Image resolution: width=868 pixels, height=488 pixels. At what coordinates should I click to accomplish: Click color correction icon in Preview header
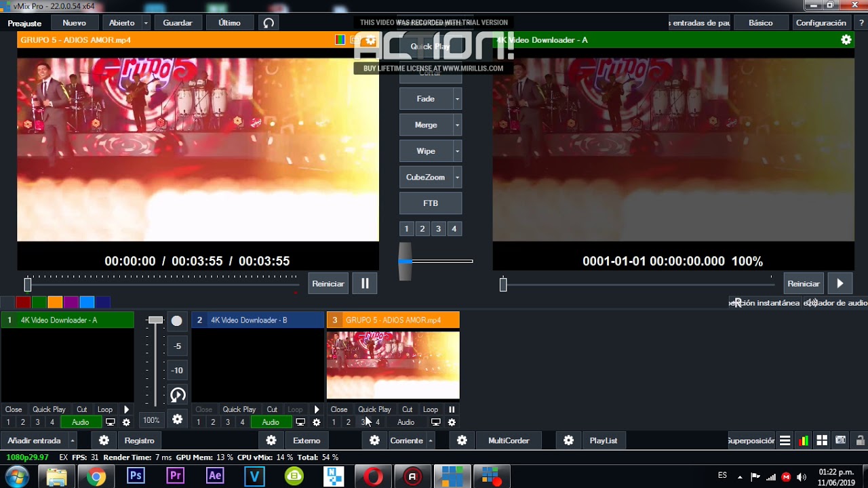(340, 40)
